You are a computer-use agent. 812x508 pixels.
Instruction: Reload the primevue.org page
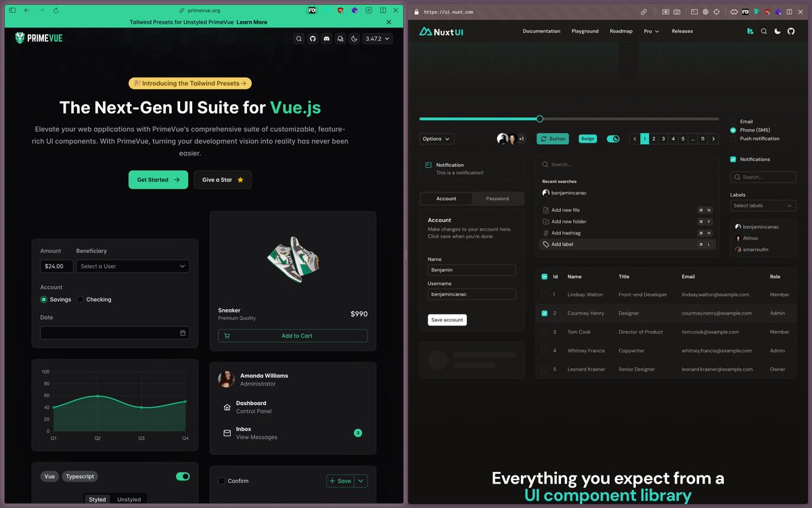(55, 11)
